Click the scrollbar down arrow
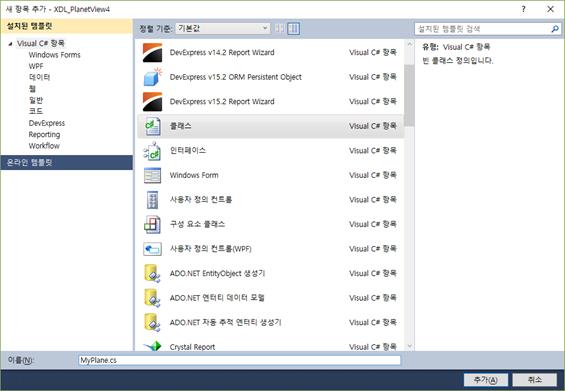 click(x=409, y=346)
